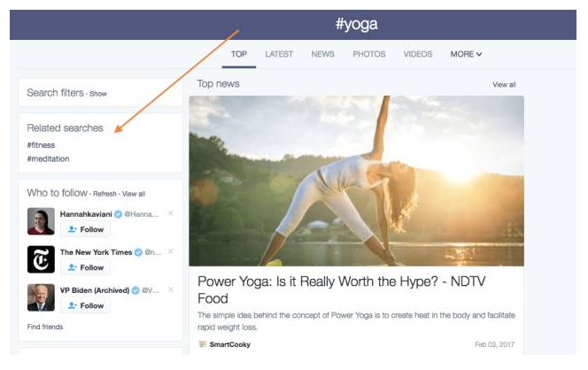Open the Power Yoga article image
Screen dimensions: 588x370
point(356,181)
